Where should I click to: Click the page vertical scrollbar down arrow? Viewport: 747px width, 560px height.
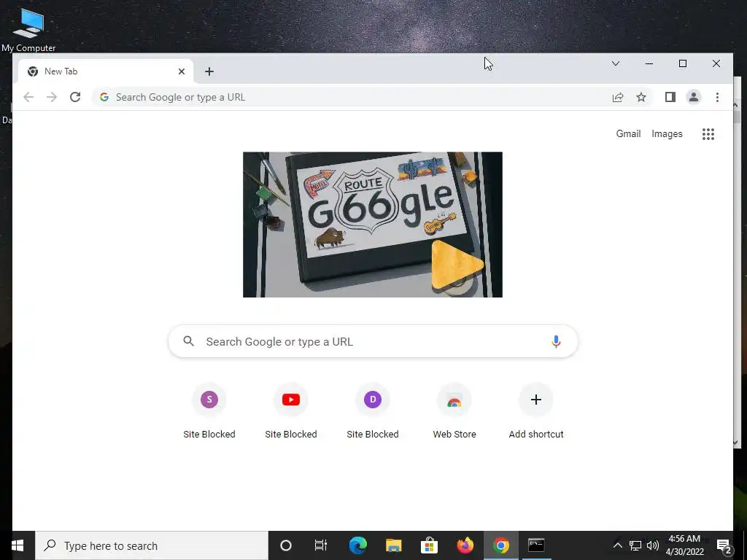point(735,443)
